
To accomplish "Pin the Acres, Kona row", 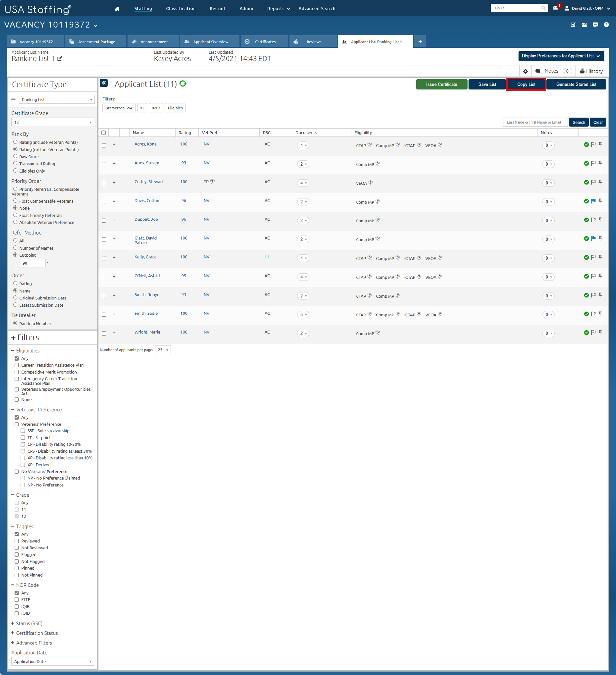I will (600, 145).
